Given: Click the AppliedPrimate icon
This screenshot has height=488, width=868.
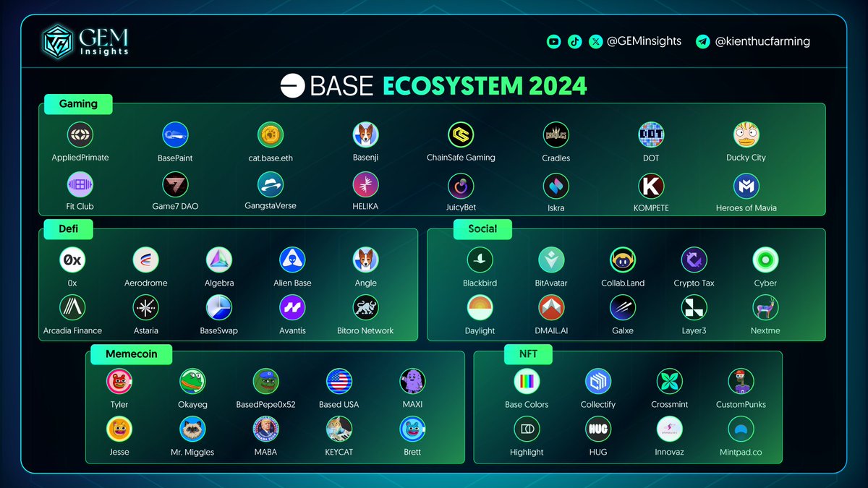Looking at the screenshot, I should pyautogui.click(x=80, y=134).
